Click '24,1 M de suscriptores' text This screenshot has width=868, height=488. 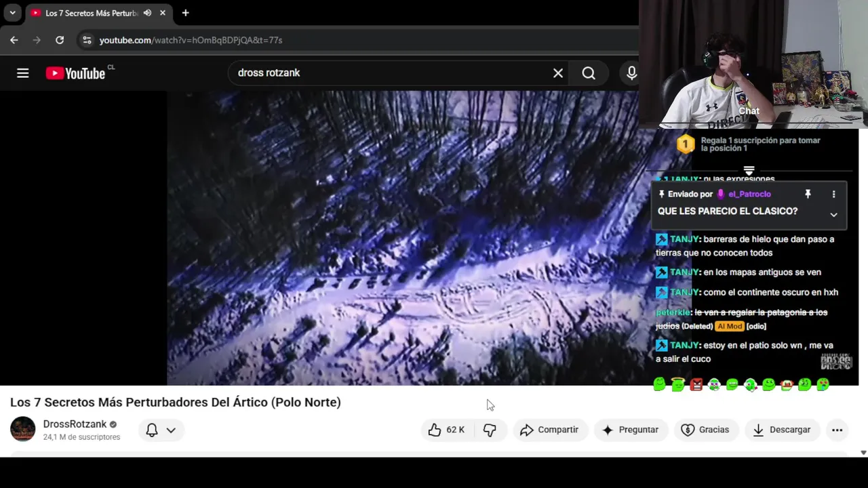pyautogui.click(x=81, y=437)
